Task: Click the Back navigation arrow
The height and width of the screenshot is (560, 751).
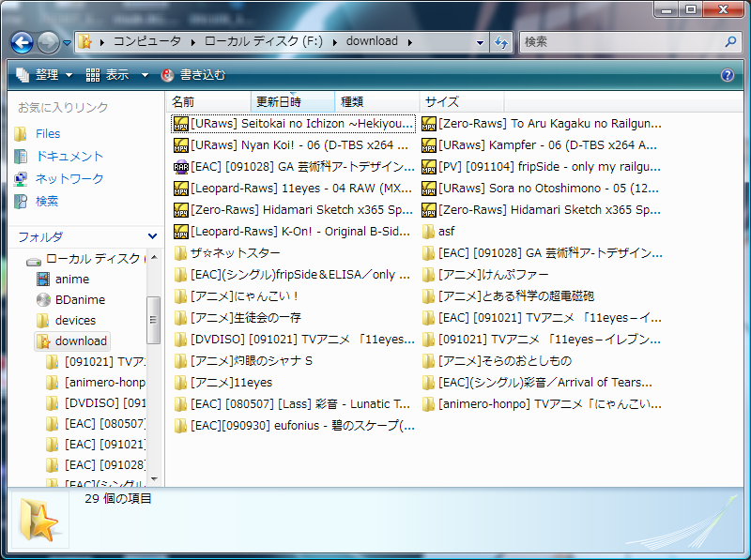Action: click(22, 42)
